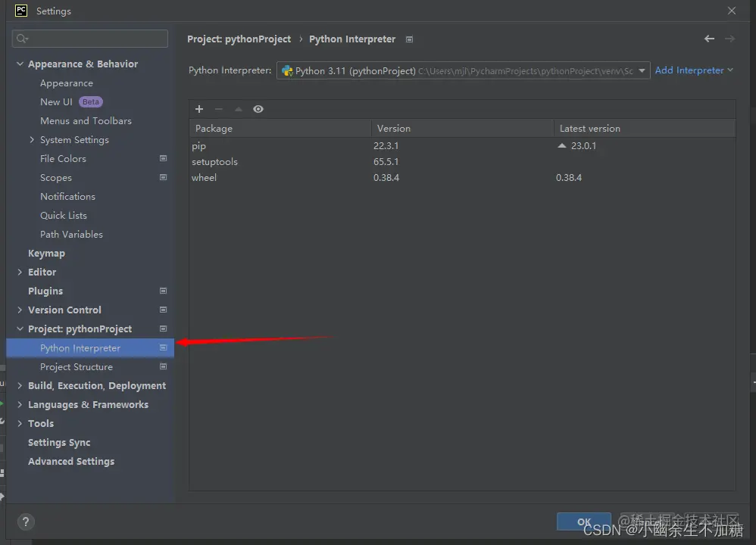Click pip version 22.3.1 cell
This screenshot has width=756, height=545.
point(386,145)
